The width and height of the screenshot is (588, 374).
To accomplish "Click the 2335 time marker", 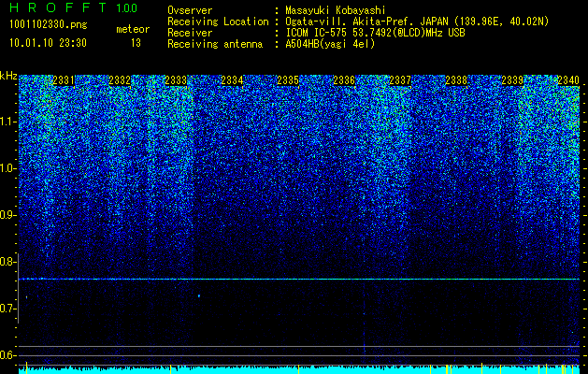I will (x=288, y=80).
